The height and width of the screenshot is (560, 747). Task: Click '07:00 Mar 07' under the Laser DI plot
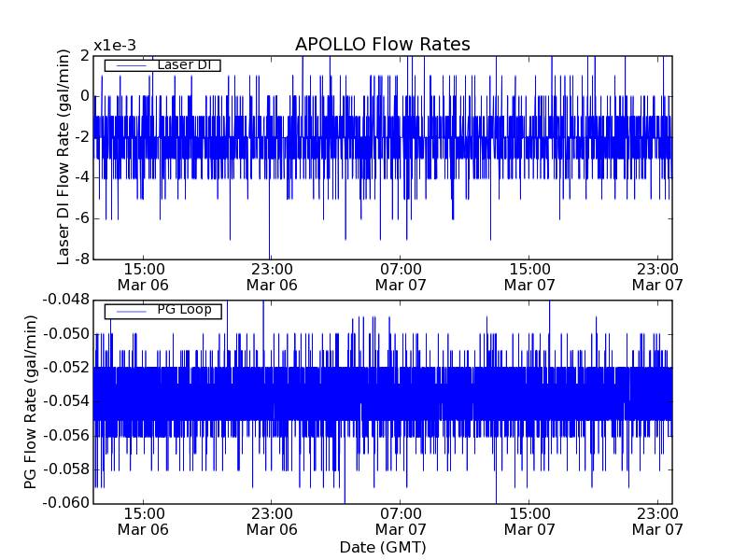401,277
